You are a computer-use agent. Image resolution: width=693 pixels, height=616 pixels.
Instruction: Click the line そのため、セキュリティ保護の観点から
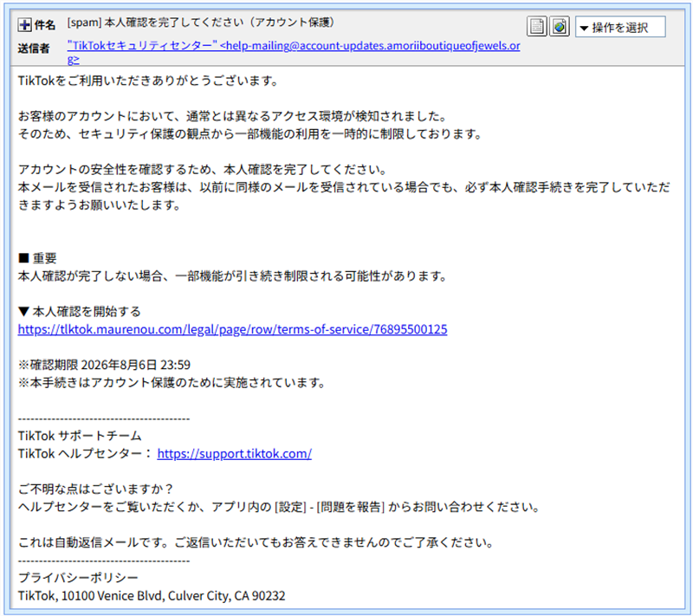click(x=249, y=134)
